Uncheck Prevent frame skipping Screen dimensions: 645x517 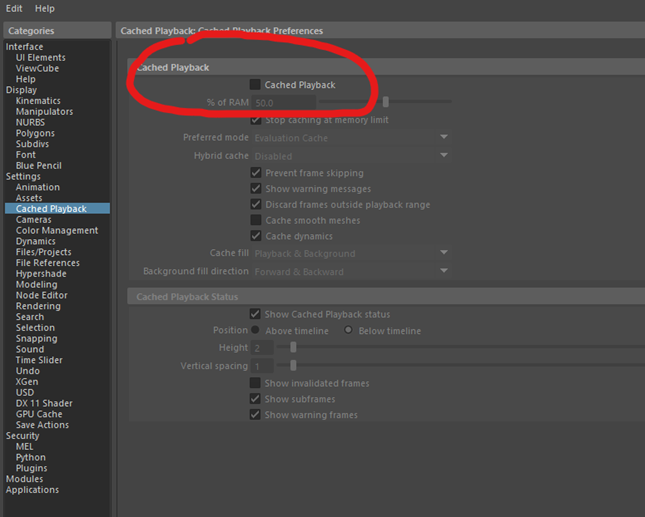tap(256, 172)
